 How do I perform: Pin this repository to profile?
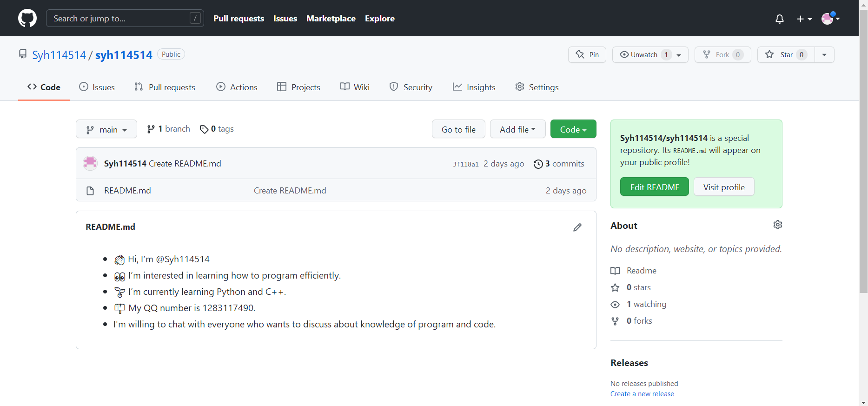tap(587, 55)
